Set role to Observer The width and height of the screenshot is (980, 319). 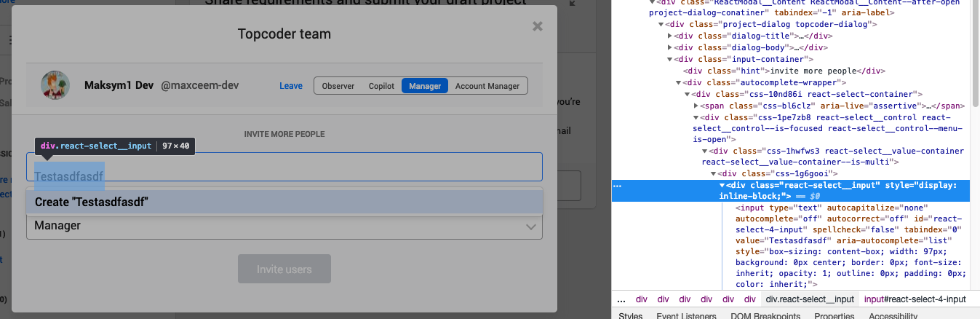click(338, 86)
